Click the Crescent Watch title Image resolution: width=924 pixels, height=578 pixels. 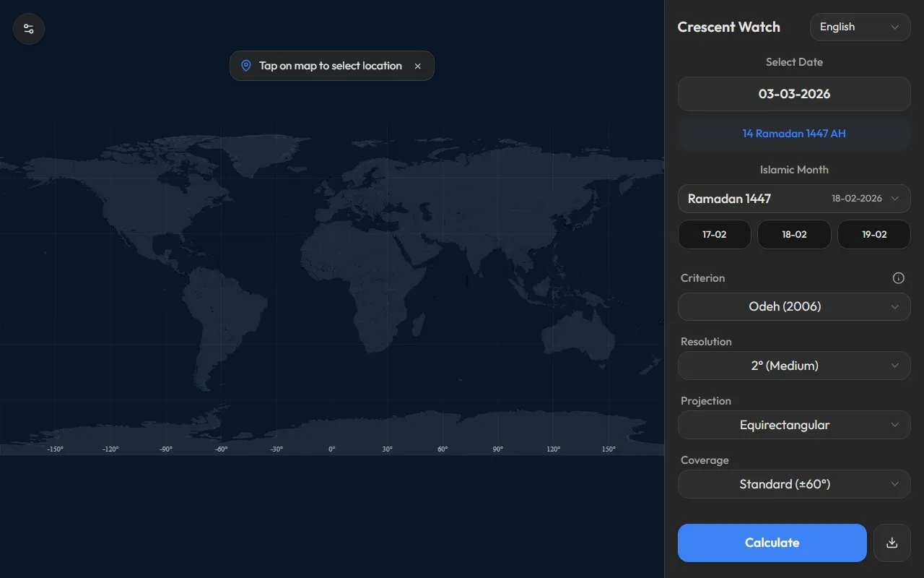click(x=728, y=27)
